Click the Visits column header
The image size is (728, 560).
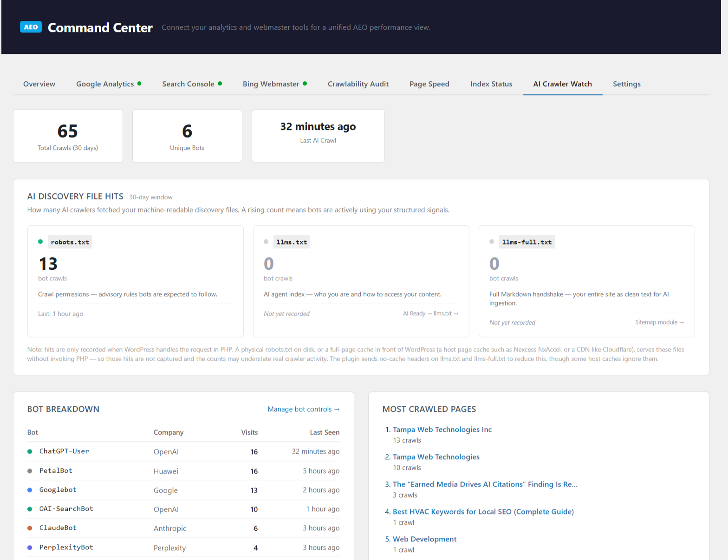click(249, 432)
